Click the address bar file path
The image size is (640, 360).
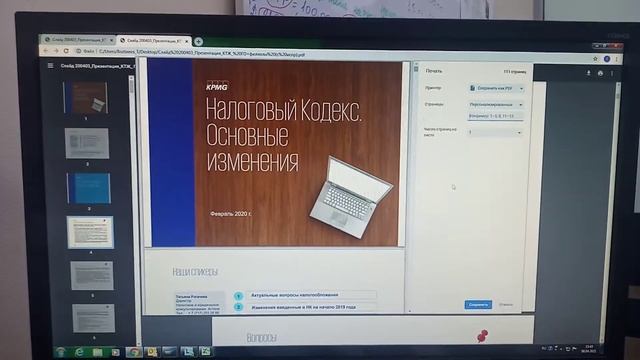[x=202, y=53]
